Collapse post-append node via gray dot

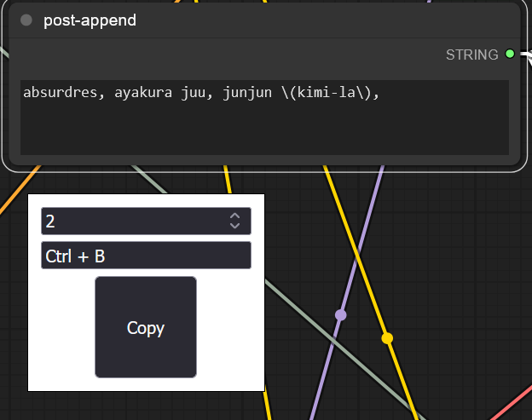point(26,20)
